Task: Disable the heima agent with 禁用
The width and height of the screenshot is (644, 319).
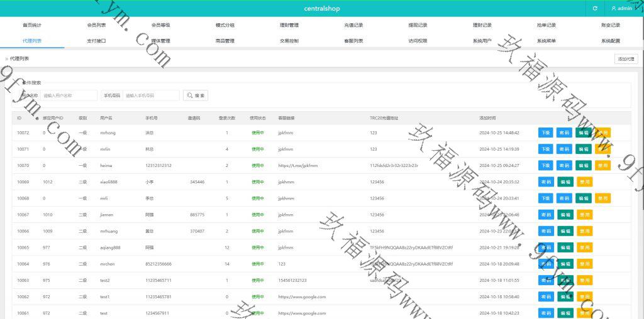Action: (x=602, y=166)
